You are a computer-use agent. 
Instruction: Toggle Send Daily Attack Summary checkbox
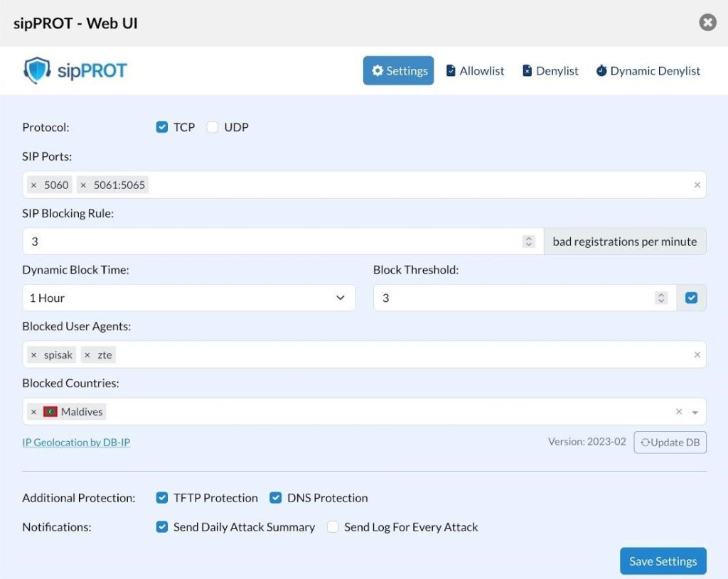161,527
